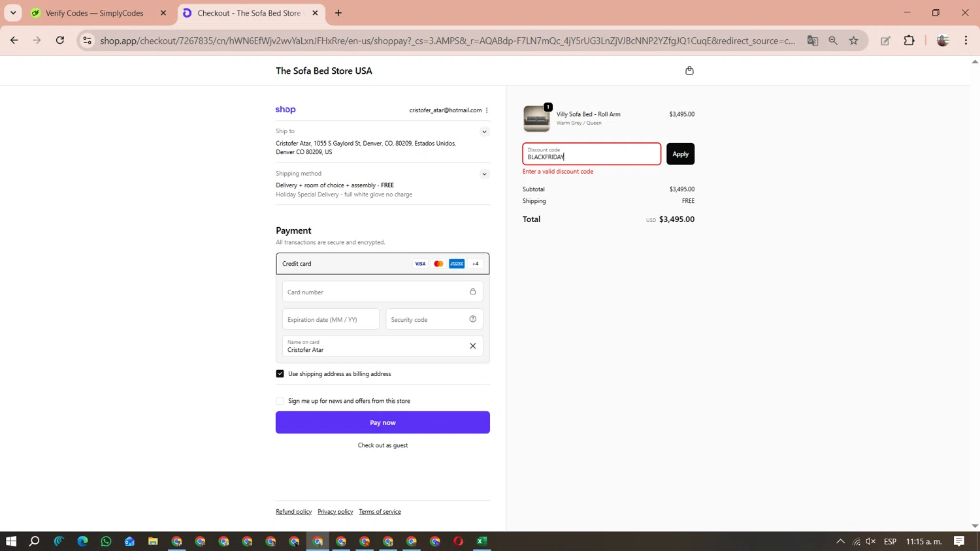Click the security code help icon

pos(473,319)
